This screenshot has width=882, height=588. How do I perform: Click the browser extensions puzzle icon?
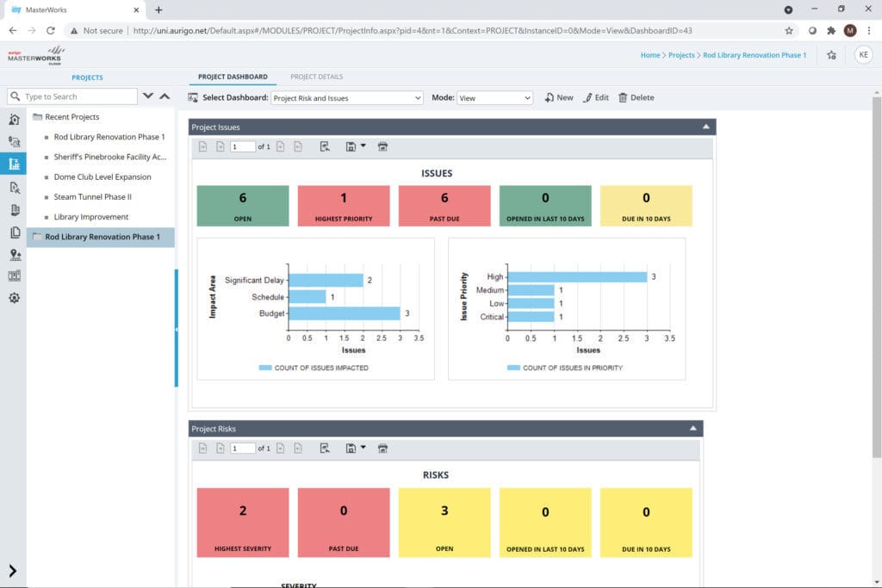(831, 31)
